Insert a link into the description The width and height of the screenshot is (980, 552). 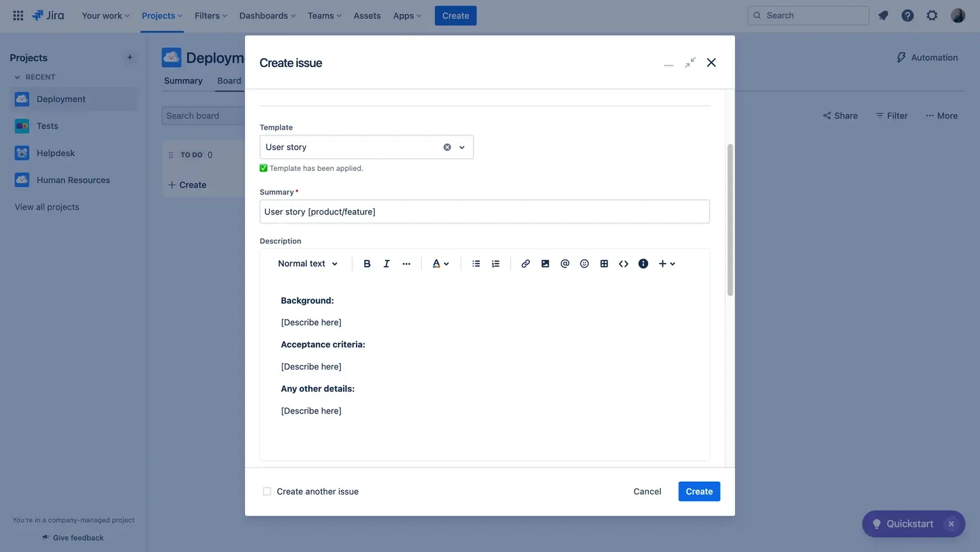pyautogui.click(x=525, y=263)
